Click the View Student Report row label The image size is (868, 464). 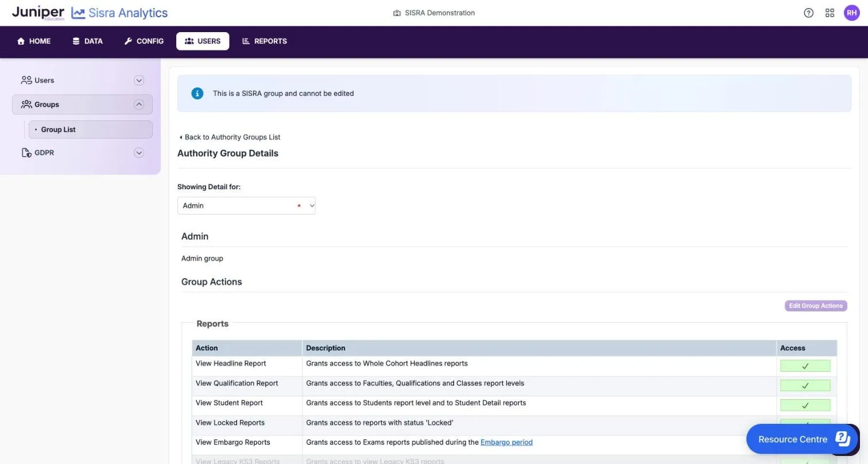coord(229,403)
